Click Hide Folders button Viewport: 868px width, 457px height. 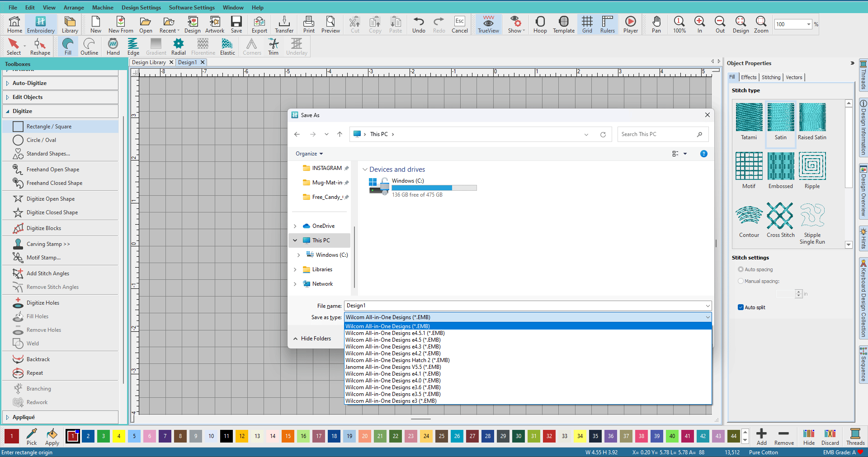[x=312, y=339]
